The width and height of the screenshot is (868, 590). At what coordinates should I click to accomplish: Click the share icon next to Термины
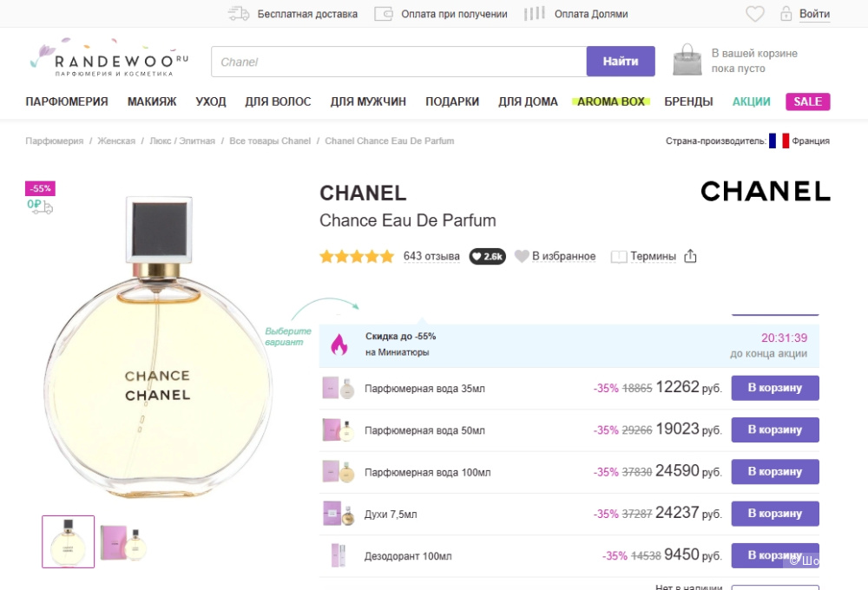[690, 256]
